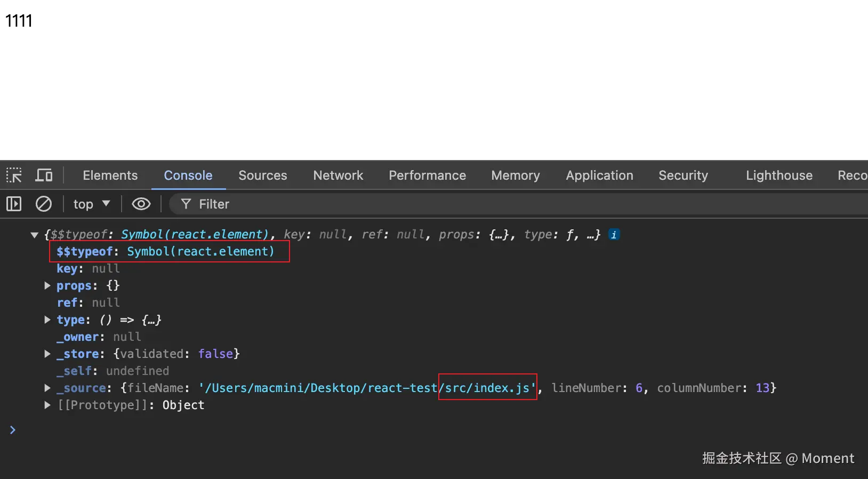Show the console sidebar panel
The height and width of the screenshot is (479, 868).
point(14,204)
